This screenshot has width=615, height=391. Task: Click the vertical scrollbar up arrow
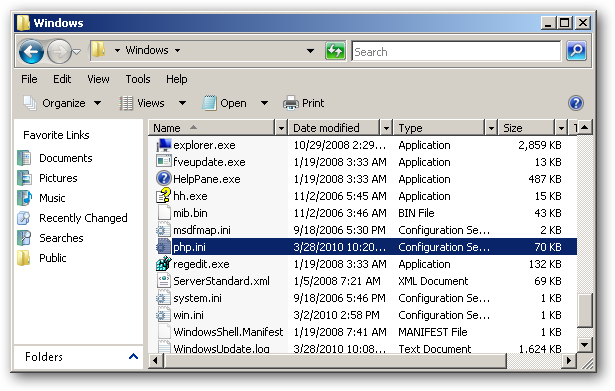click(584, 127)
